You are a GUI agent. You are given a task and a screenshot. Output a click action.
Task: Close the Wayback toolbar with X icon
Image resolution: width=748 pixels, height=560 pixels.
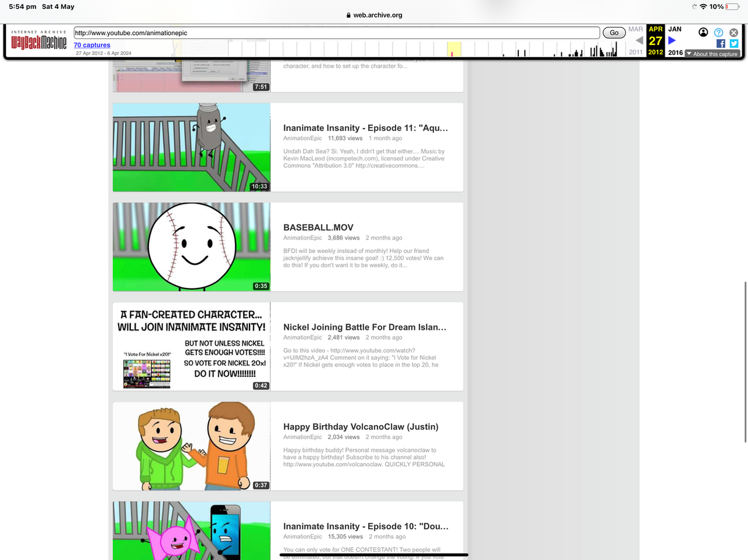click(734, 33)
